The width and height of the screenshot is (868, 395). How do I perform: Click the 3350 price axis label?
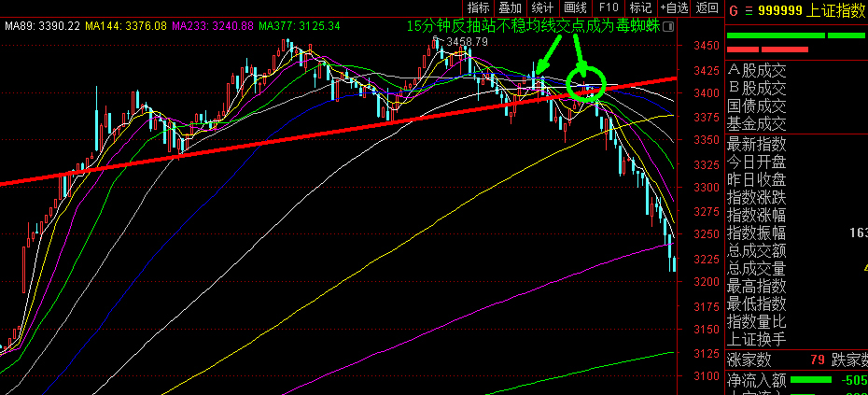pos(707,140)
